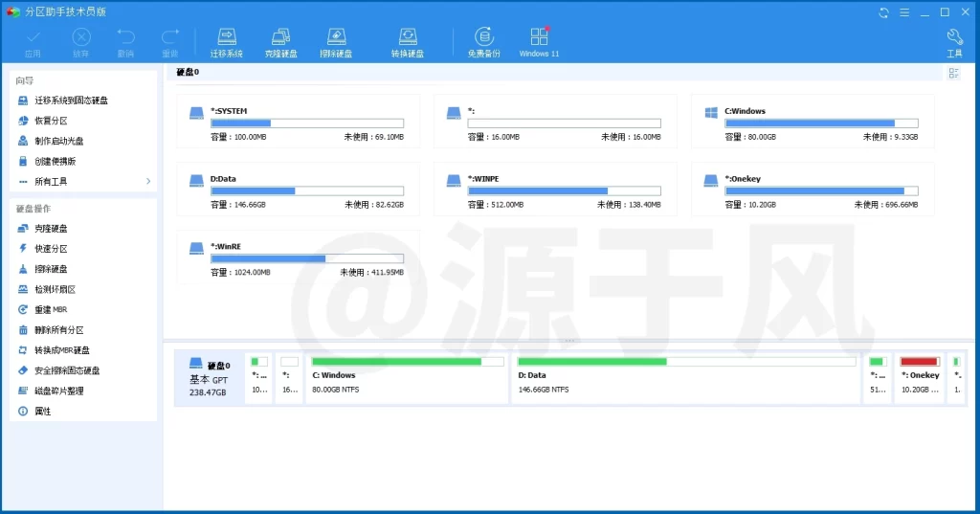Image resolution: width=980 pixels, height=514 pixels.
Task: Select the D:Data partition card
Action: [299, 189]
